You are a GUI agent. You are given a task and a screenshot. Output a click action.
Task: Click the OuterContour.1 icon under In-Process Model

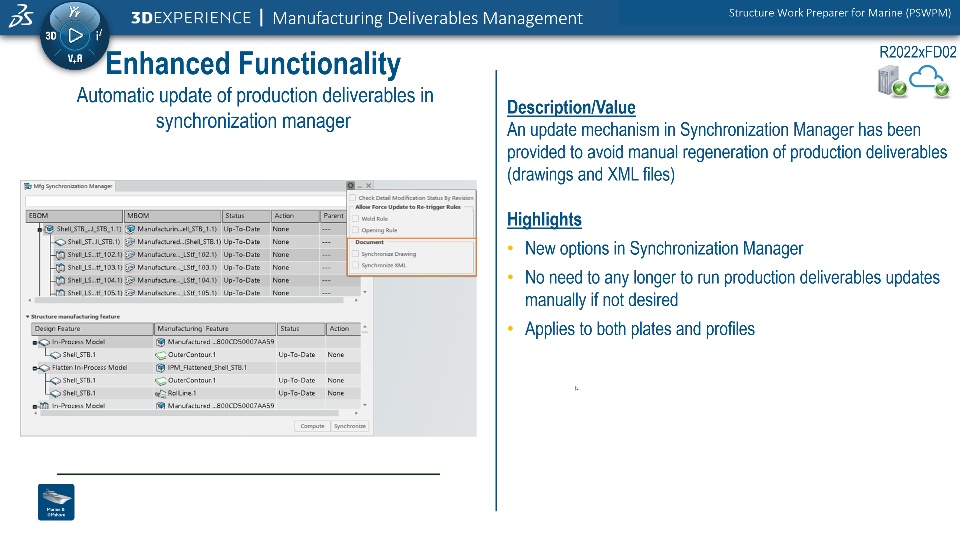coord(161,355)
